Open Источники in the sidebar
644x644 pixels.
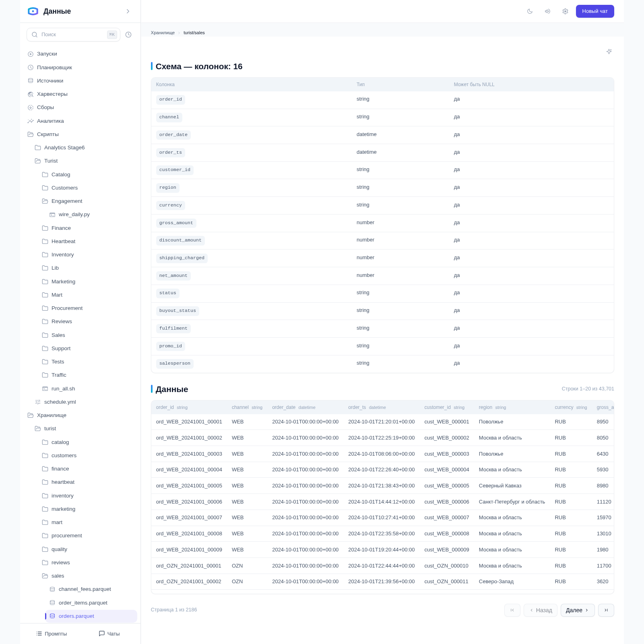click(x=50, y=81)
